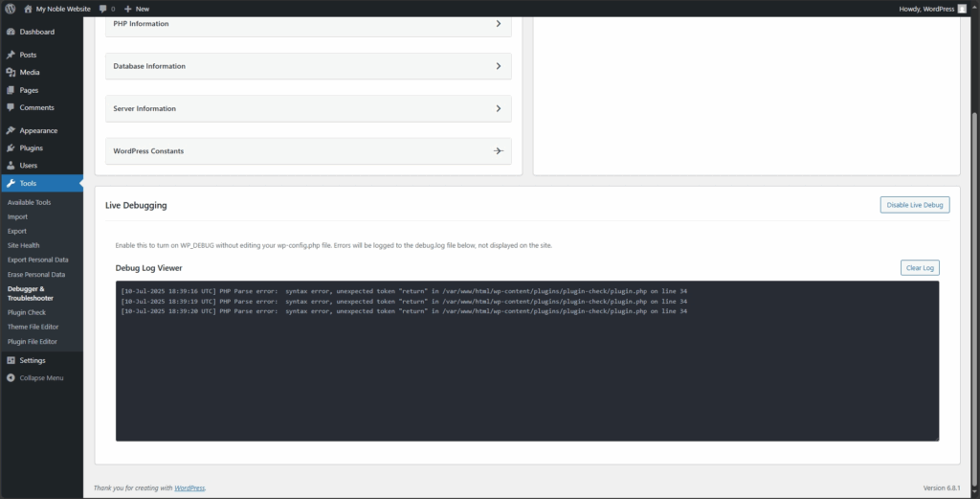980x499 pixels.
Task: Click the plus icon for New content
Action: click(x=127, y=9)
